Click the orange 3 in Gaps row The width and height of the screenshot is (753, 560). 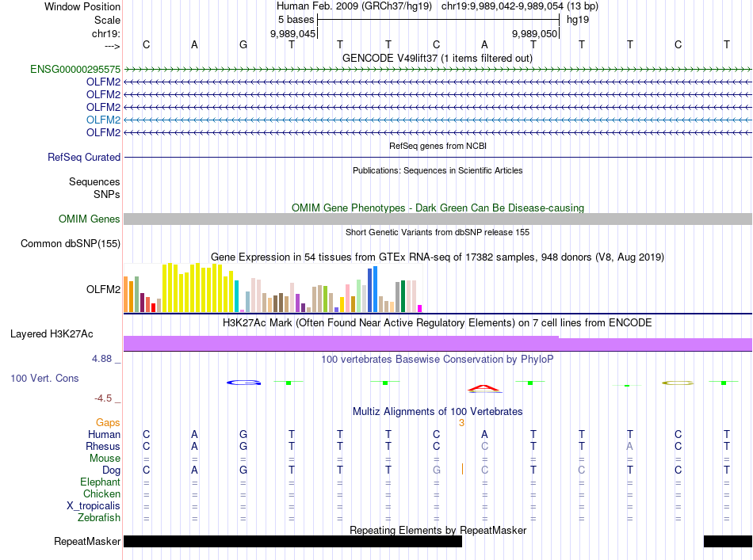point(461,423)
